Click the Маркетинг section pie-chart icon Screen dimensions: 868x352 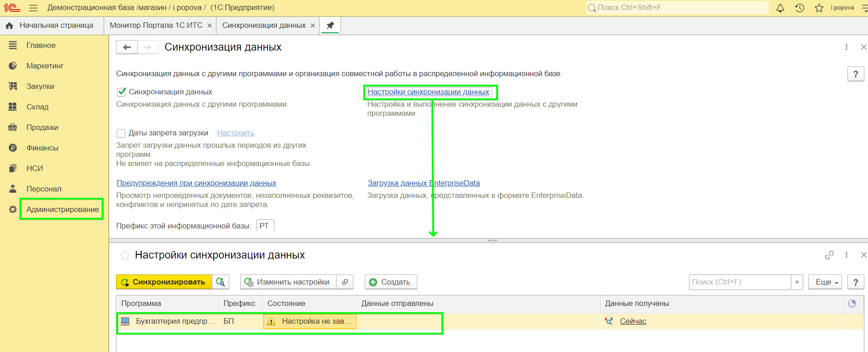click(x=13, y=66)
